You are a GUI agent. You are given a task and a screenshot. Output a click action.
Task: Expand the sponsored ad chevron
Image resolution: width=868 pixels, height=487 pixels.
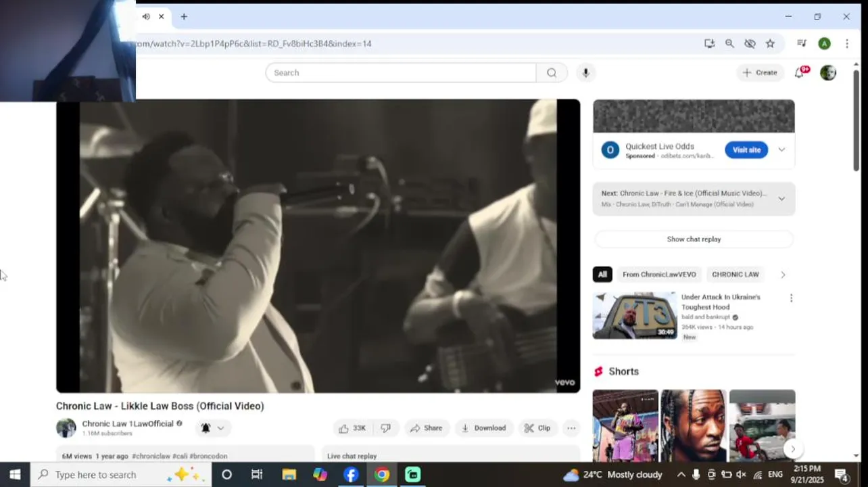tap(781, 149)
